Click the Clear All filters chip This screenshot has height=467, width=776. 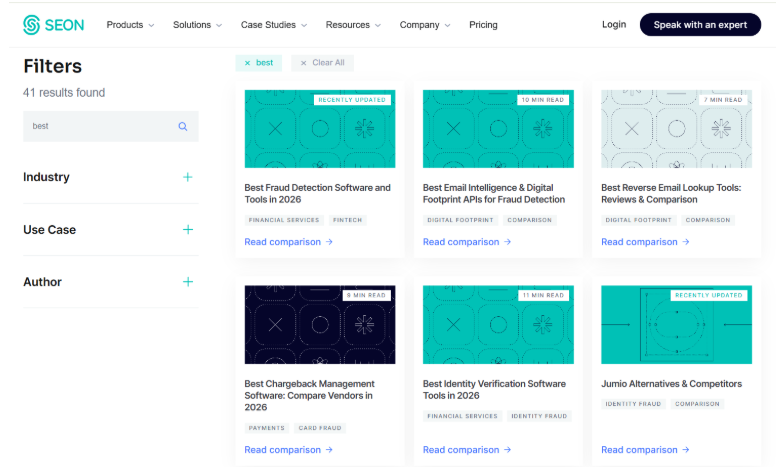322,63
